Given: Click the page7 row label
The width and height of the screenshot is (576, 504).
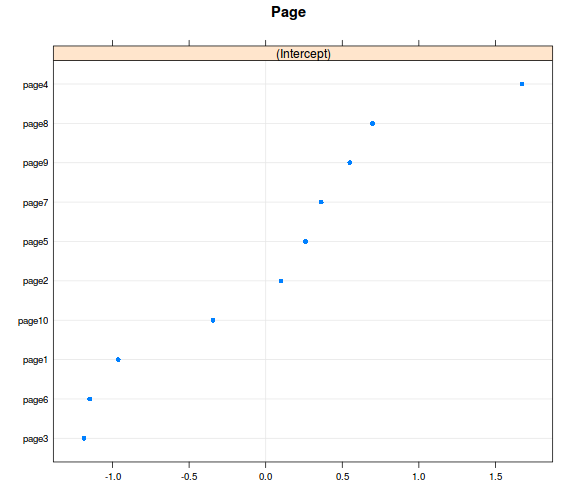Looking at the screenshot, I should [x=35, y=203].
